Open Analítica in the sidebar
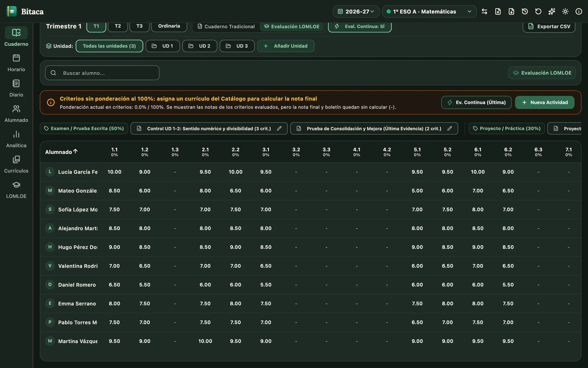Viewport: 588px width, 368px height. pyautogui.click(x=16, y=139)
